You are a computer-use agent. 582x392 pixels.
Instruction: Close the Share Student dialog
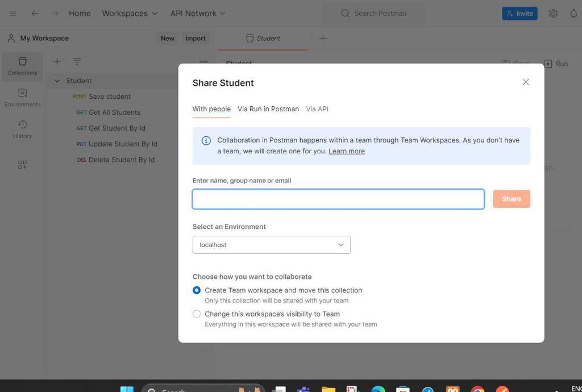(x=526, y=82)
